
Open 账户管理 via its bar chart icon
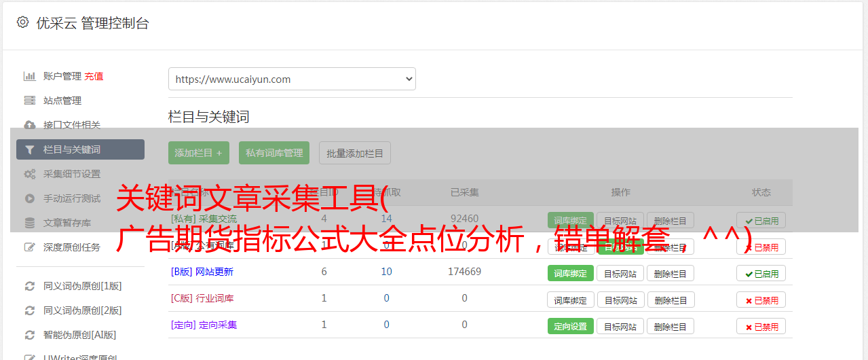click(30, 76)
